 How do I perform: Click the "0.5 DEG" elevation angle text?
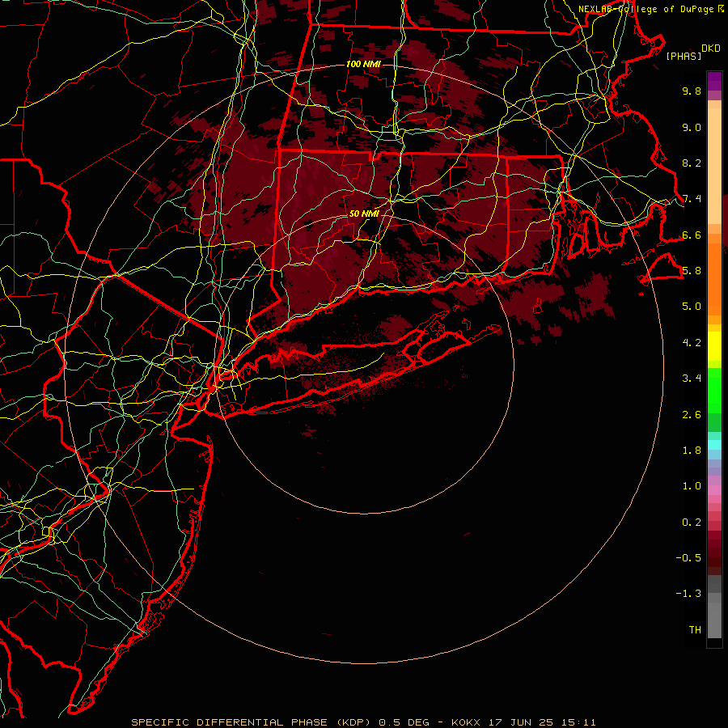[x=405, y=722]
